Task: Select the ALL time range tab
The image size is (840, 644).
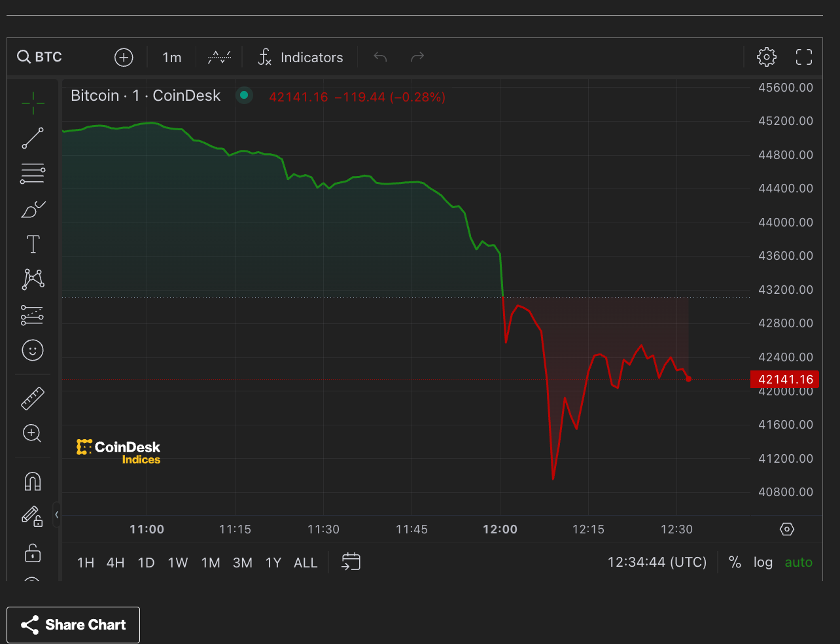Action: 305,562
